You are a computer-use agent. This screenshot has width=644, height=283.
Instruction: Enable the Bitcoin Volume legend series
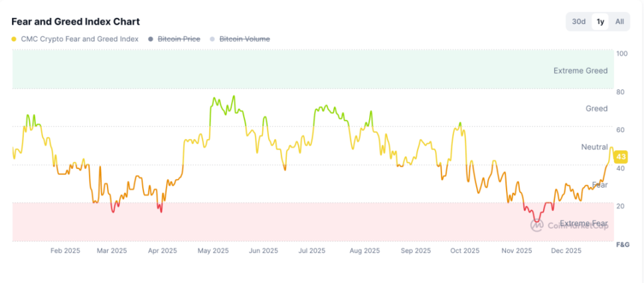click(244, 39)
